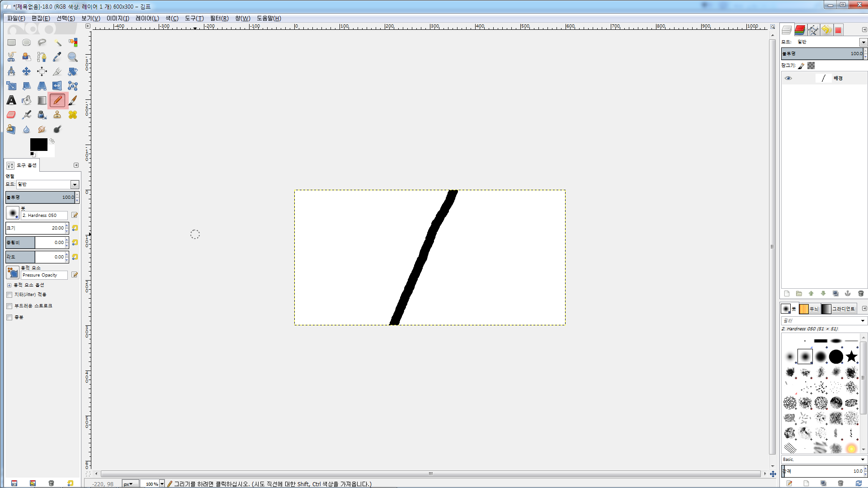Viewport: 868px width, 488px height.
Task: Toggle lock pixels brush icon in layers panel
Action: click(801, 66)
